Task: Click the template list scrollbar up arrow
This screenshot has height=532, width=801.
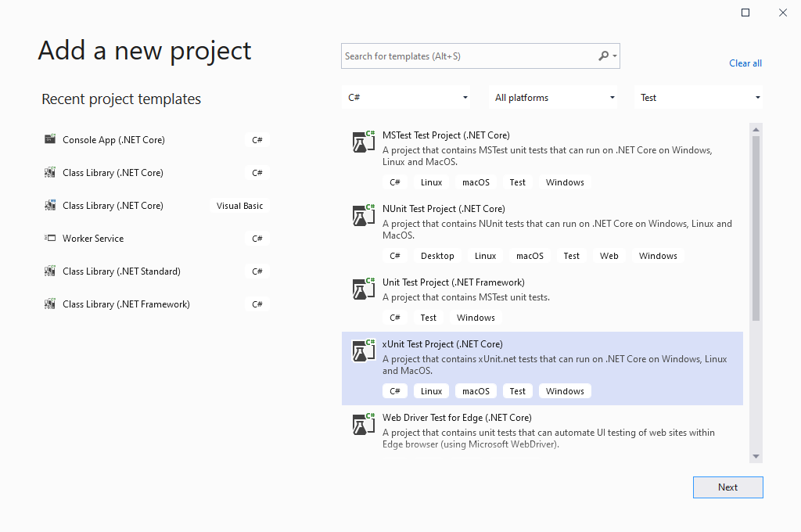Action: pyautogui.click(x=756, y=129)
